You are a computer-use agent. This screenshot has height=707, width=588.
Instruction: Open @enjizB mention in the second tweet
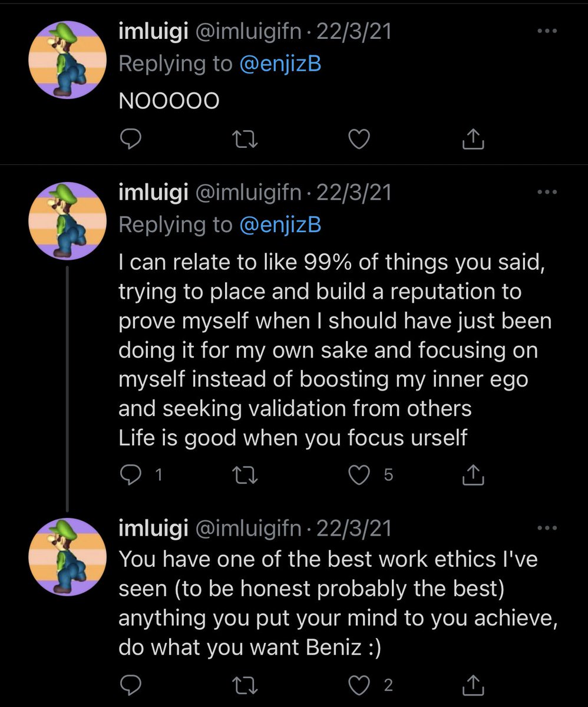tap(280, 224)
